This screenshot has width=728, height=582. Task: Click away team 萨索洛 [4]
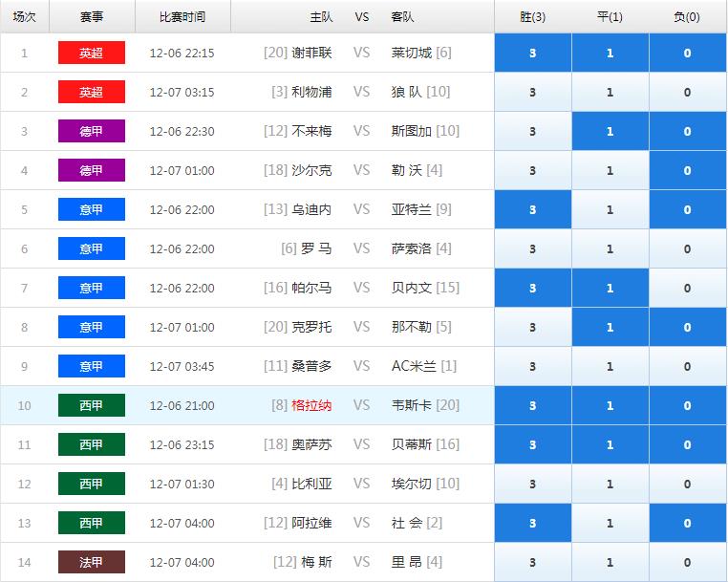tap(421, 249)
